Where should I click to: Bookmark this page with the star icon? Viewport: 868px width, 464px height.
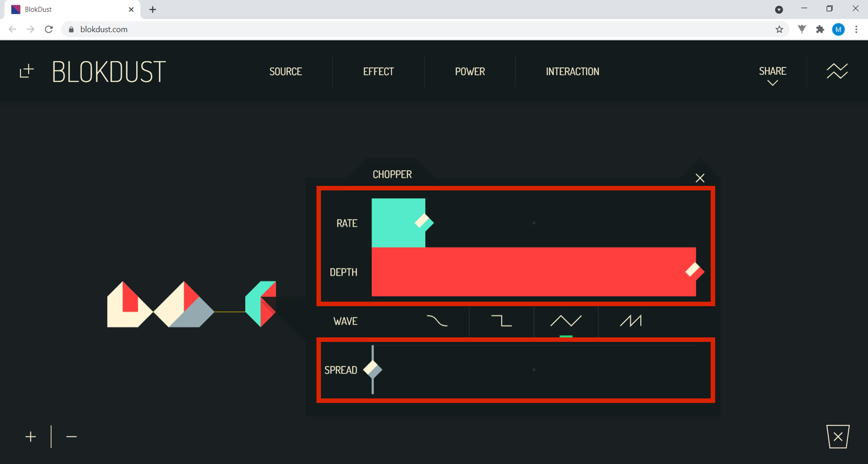(x=779, y=29)
